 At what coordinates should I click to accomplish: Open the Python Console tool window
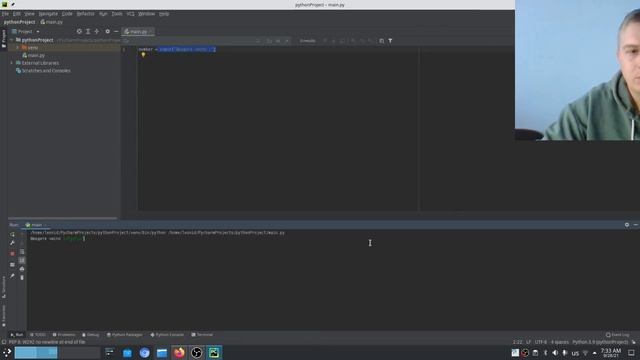pyautogui.click(x=167, y=335)
